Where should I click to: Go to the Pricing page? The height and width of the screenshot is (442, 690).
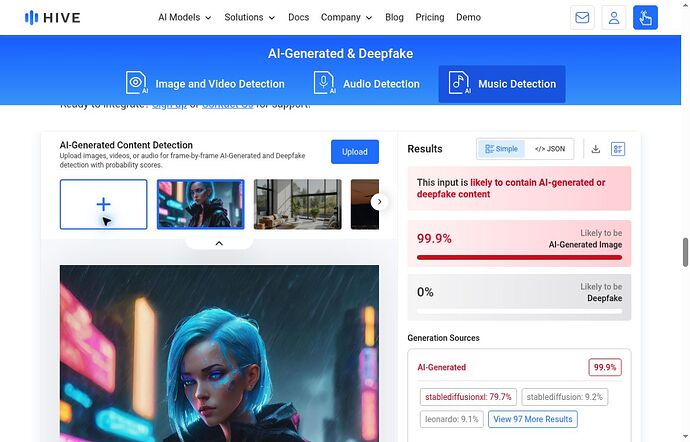429,18
